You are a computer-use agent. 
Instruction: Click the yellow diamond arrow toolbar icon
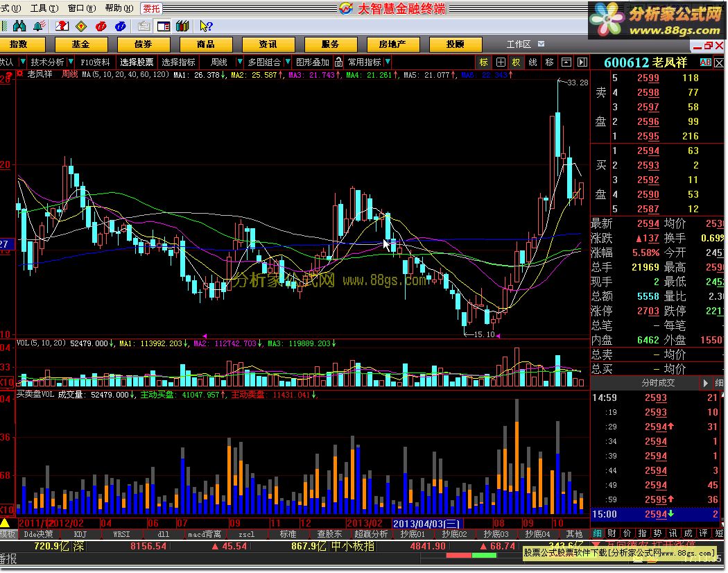point(81,26)
